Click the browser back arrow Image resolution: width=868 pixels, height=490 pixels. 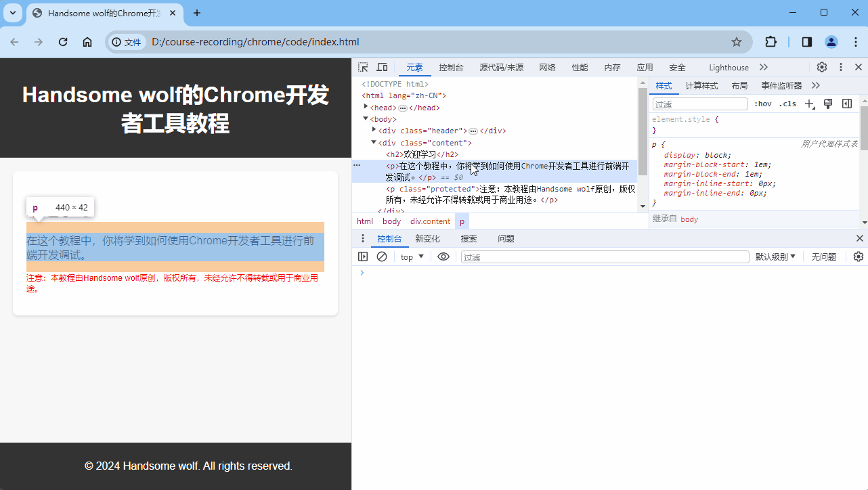click(x=14, y=42)
